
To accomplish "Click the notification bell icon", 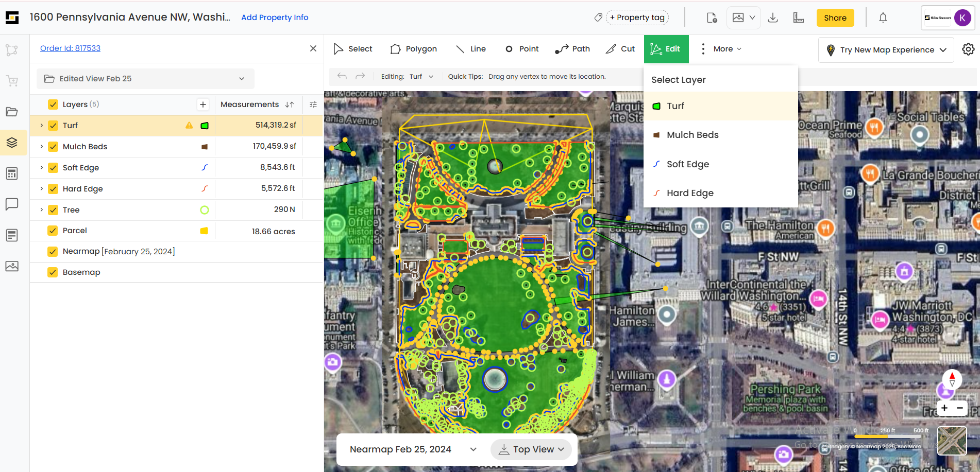I will pyautogui.click(x=883, y=18).
